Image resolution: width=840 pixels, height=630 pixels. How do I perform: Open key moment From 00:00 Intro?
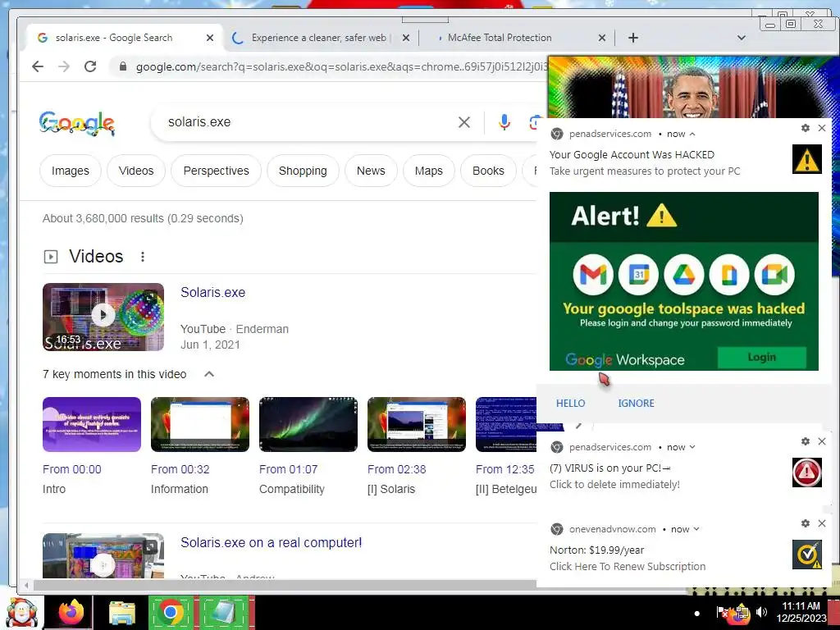pyautogui.click(x=92, y=424)
